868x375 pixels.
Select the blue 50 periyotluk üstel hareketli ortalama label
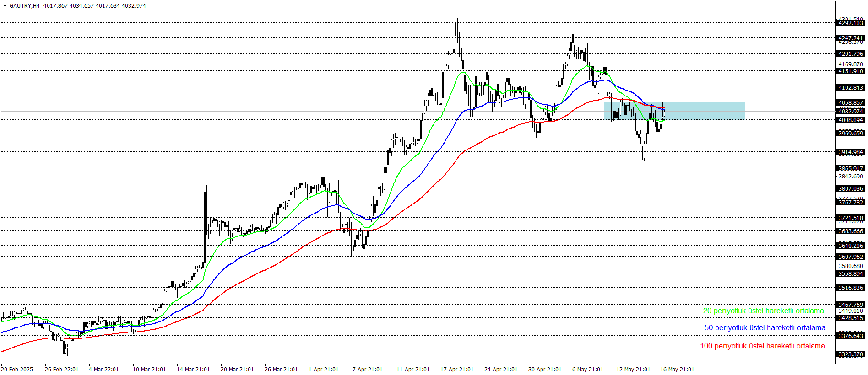pos(765,328)
